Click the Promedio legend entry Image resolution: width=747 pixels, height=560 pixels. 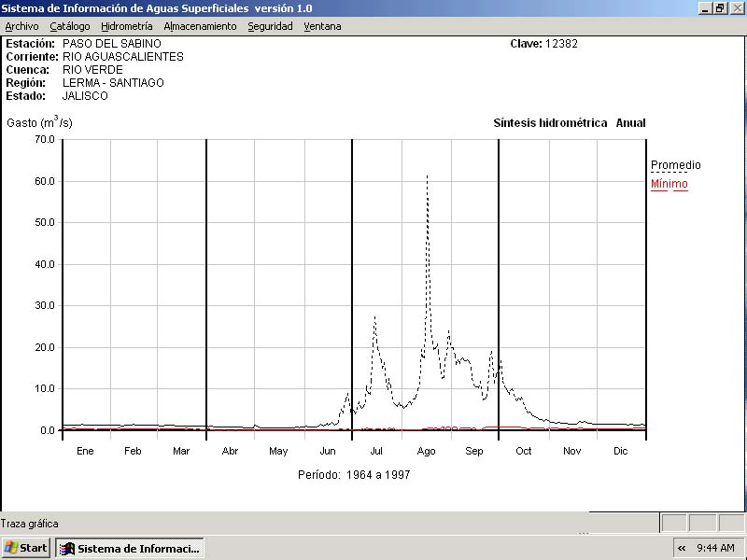(675, 165)
